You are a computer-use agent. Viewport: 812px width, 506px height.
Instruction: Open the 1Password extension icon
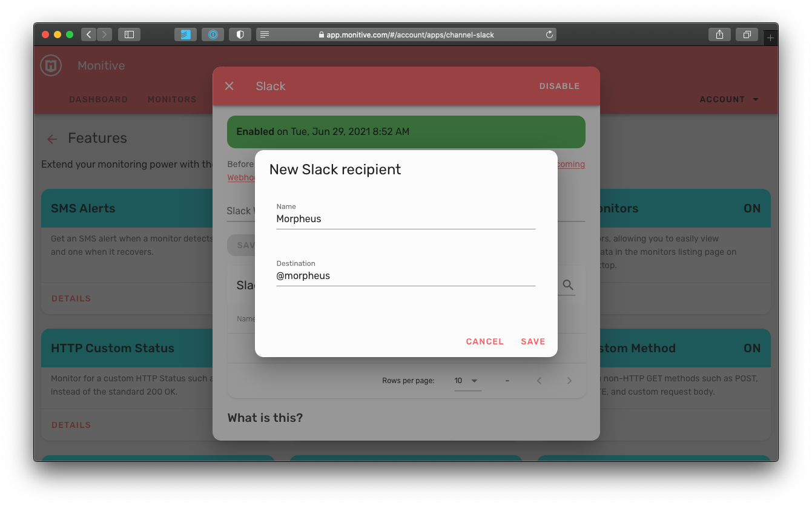(x=213, y=34)
